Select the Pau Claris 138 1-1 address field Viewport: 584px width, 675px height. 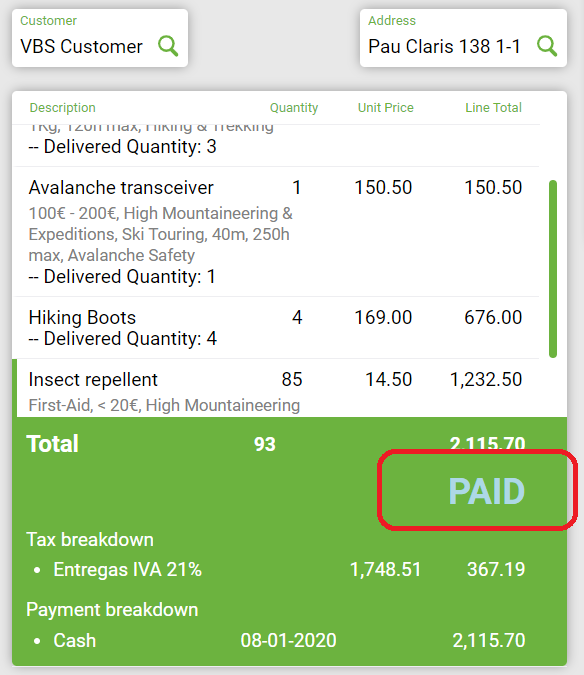click(463, 38)
